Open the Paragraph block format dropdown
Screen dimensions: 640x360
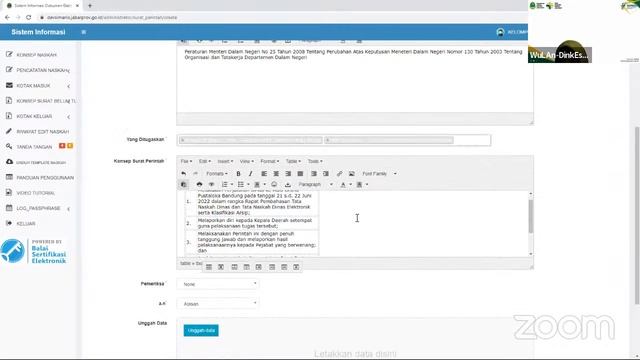pyautogui.click(x=316, y=184)
